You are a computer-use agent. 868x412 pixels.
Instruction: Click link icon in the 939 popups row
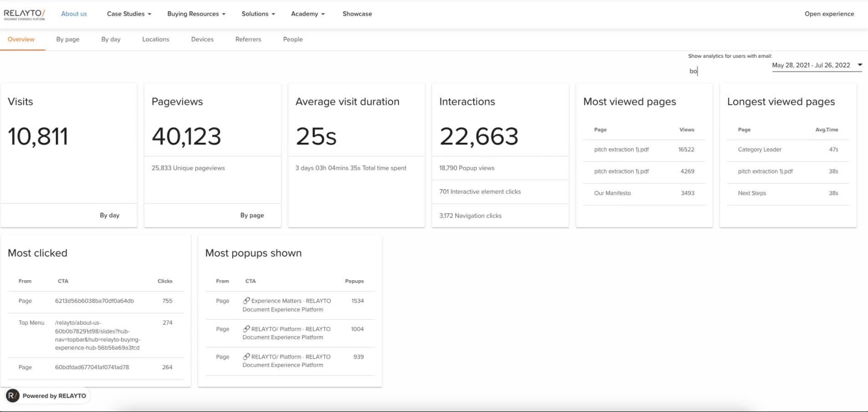pos(247,357)
